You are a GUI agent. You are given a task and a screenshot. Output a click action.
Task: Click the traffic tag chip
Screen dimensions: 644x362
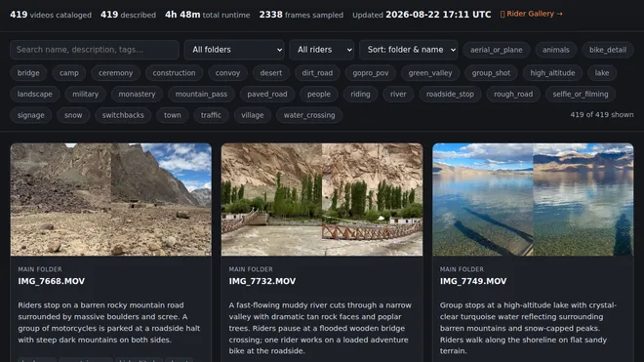click(211, 115)
